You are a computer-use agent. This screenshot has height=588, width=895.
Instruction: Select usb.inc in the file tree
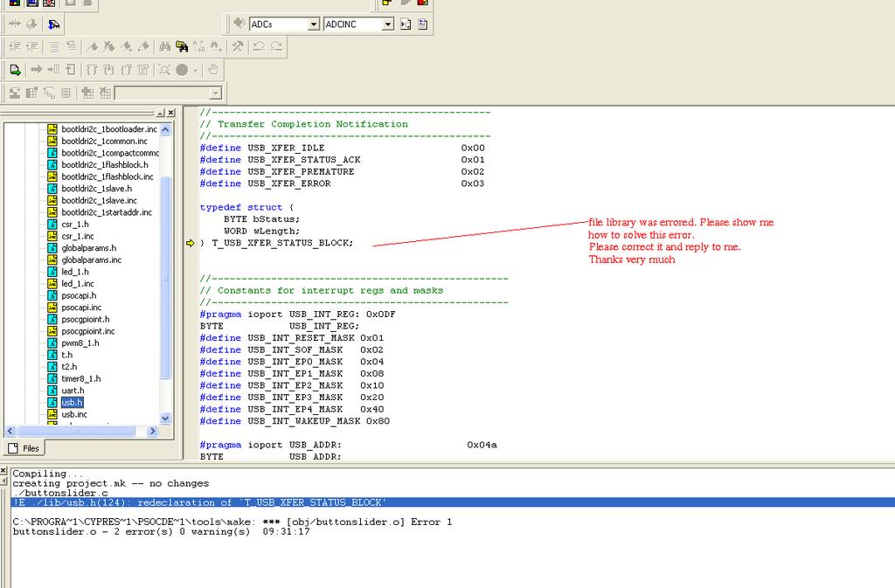coord(73,414)
